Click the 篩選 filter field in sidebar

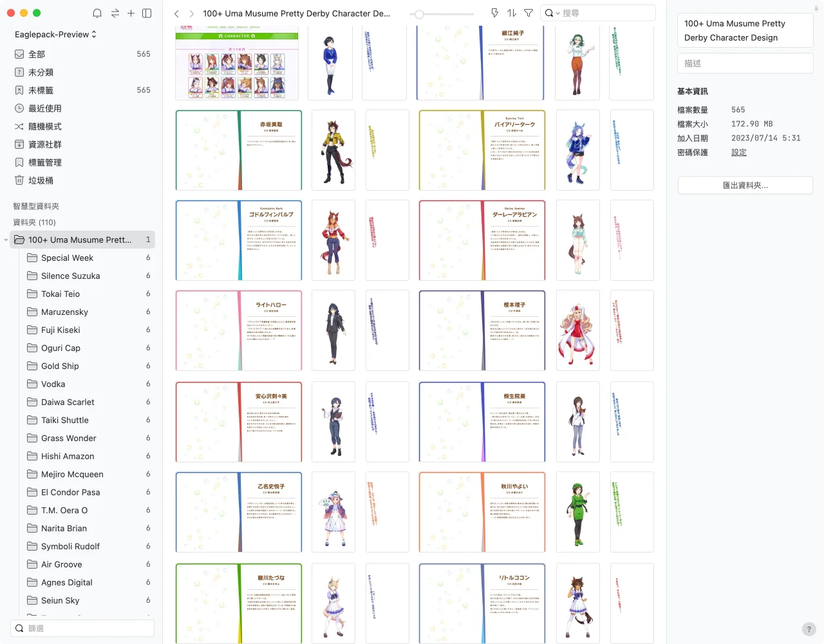tap(82, 628)
